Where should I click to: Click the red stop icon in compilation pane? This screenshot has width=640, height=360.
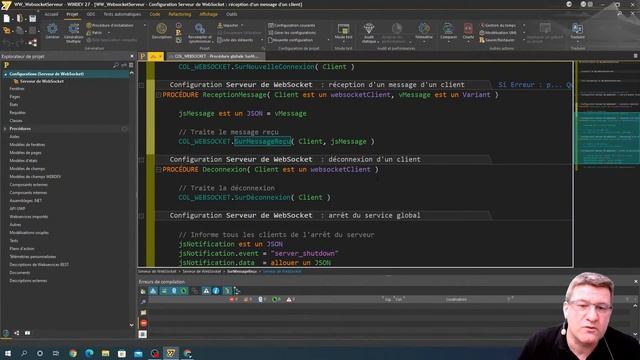coord(143,323)
